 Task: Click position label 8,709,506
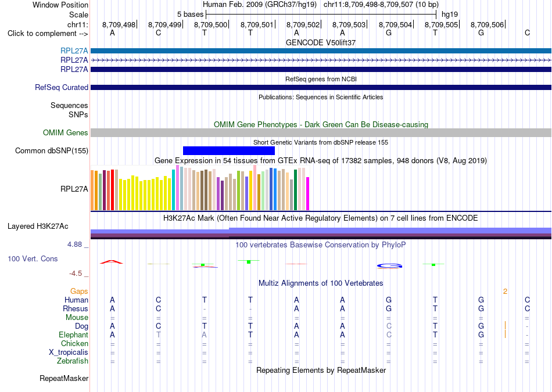click(488, 24)
